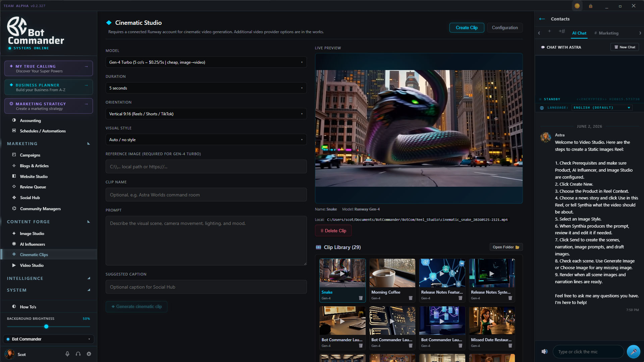Toggle the microphone next to Scot

point(67,354)
